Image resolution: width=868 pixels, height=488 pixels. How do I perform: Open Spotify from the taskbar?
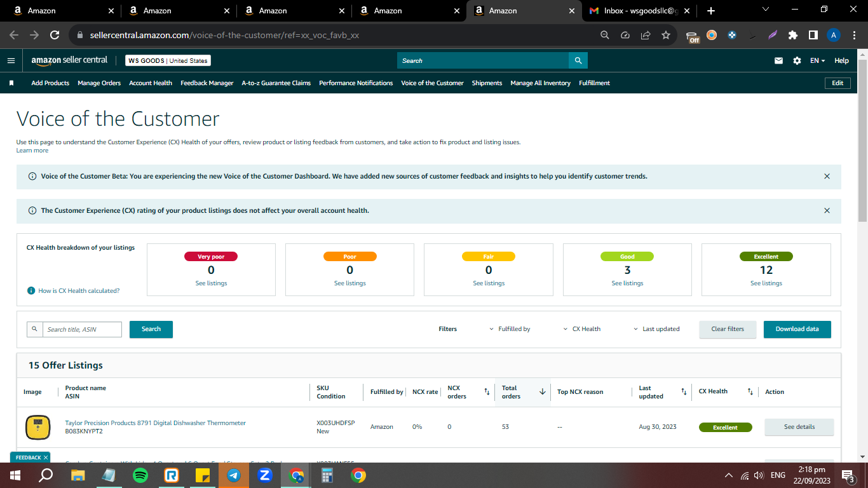pos(140,475)
